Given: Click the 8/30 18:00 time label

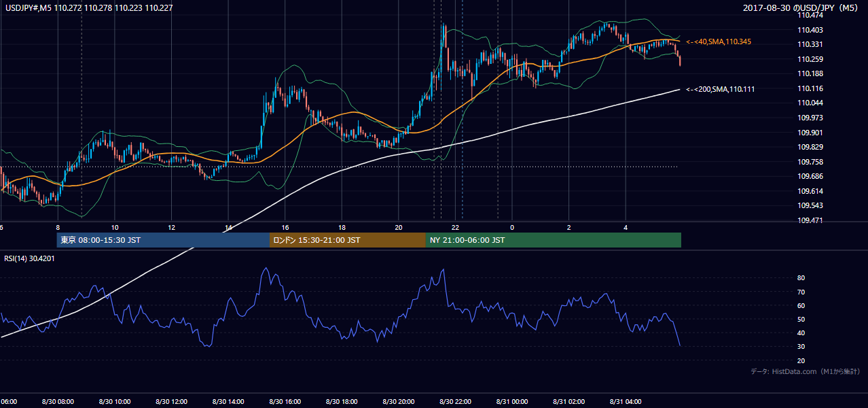Looking at the screenshot, I should click(x=342, y=402).
